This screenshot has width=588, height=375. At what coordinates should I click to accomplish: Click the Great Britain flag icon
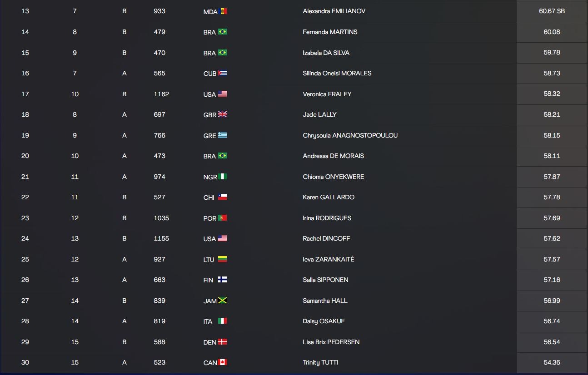coord(223,114)
